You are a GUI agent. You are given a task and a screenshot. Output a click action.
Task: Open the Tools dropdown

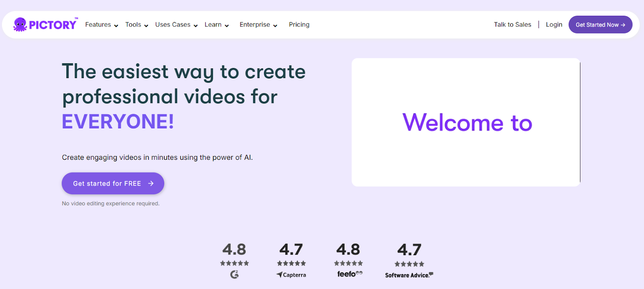(136, 25)
